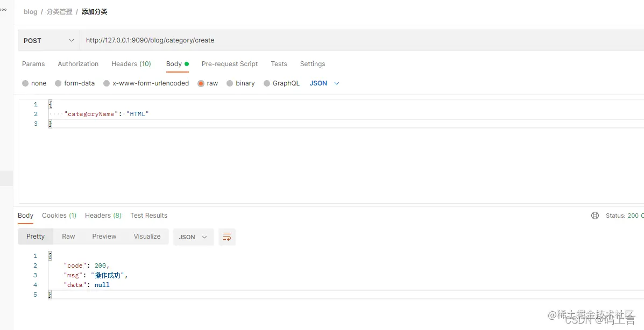Open the response Headers (8) tab
The height and width of the screenshot is (330, 644).
point(103,216)
